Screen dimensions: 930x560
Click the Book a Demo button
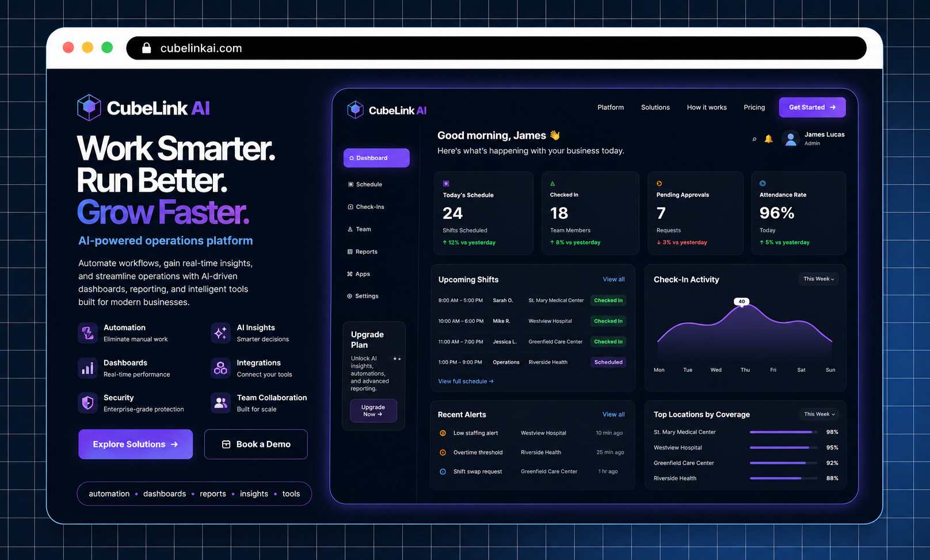tap(256, 444)
